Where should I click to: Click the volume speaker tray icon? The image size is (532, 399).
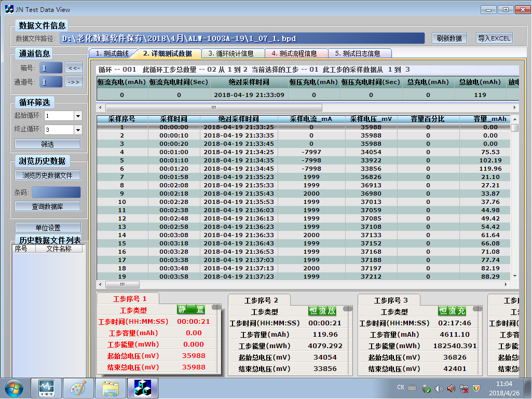pyautogui.click(x=439, y=389)
